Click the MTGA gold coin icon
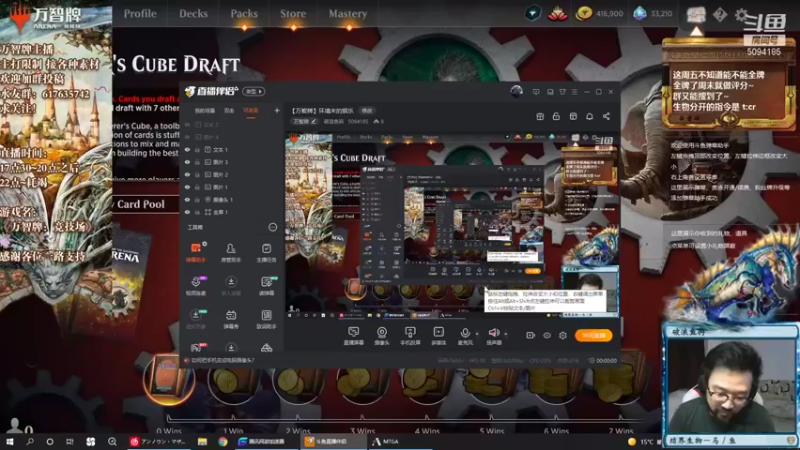This screenshot has height=450, width=800. tap(584, 14)
